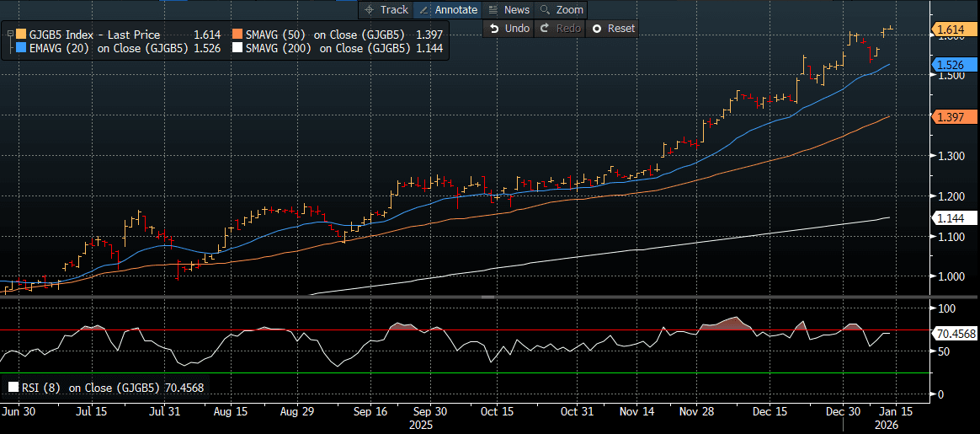Select the Annotate pencil tool

(x=448, y=9)
